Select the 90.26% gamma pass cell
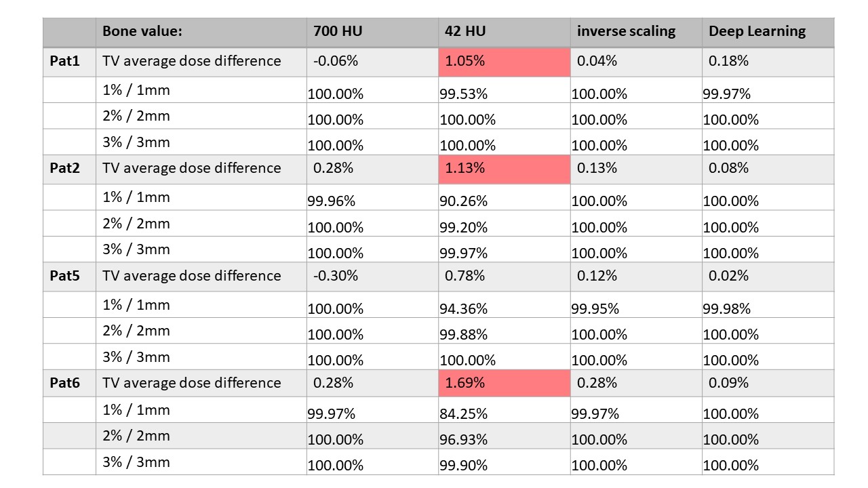The image size is (868, 488). point(463,201)
